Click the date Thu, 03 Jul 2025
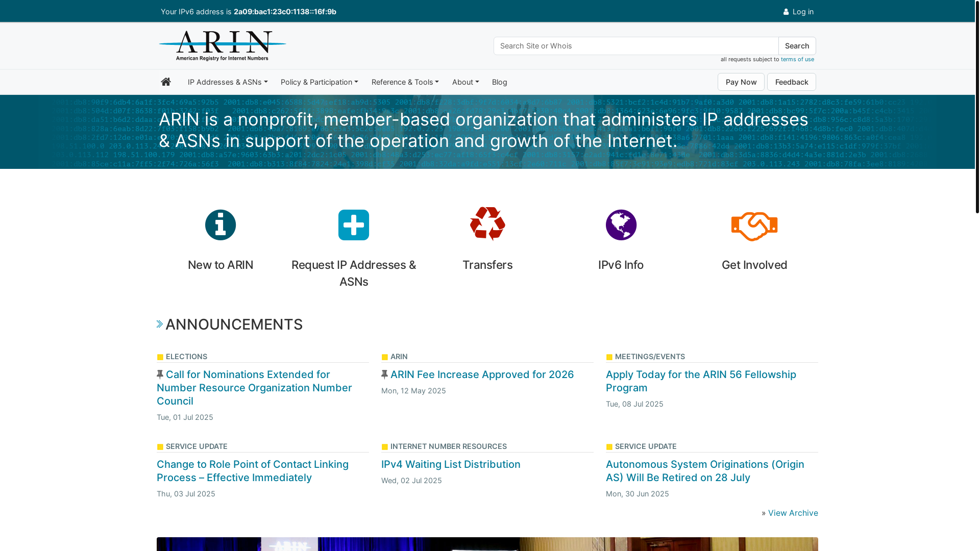The width and height of the screenshot is (980, 551). tap(186, 494)
